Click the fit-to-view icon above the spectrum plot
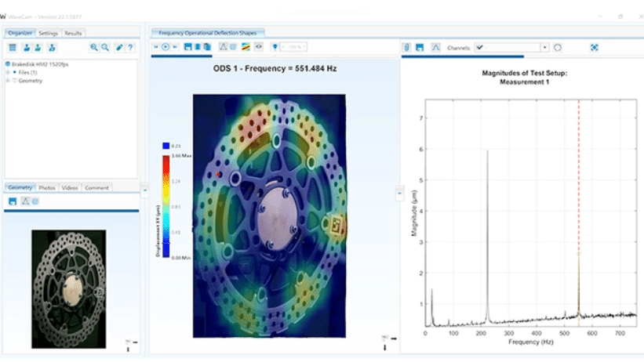 [x=594, y=48]
